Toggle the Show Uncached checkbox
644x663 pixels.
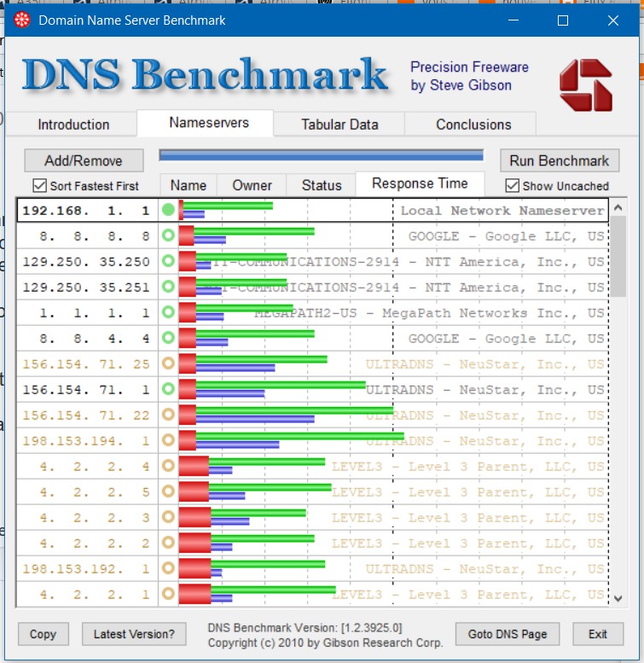pos(512,185)
